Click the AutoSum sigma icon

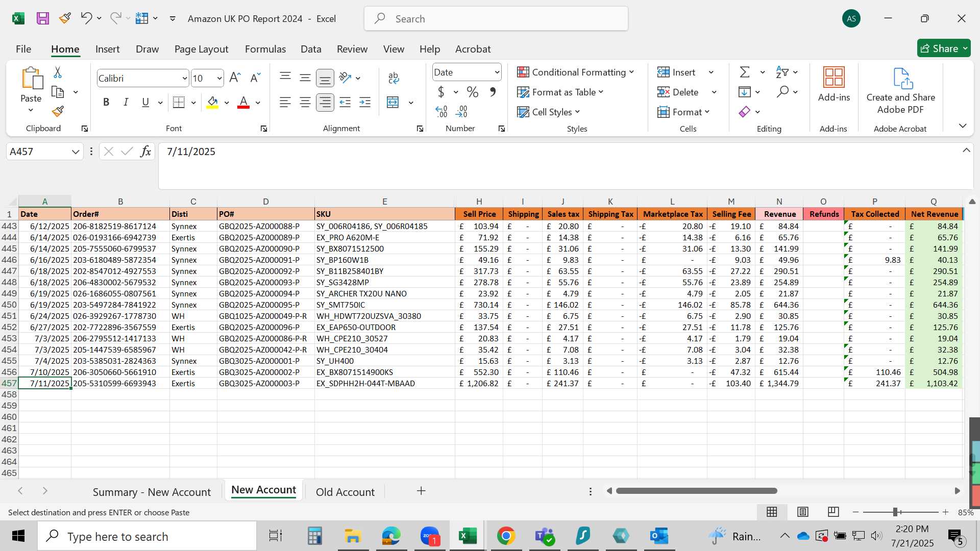745,72
